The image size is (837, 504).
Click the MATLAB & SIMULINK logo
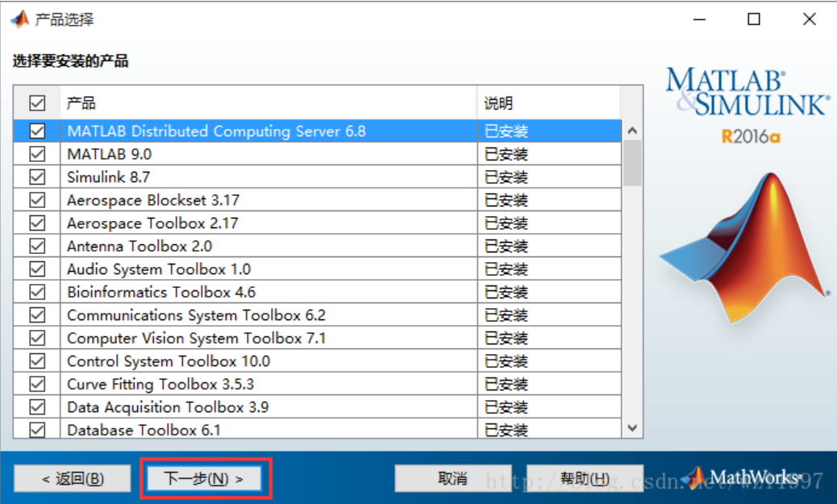click(747, 94)
